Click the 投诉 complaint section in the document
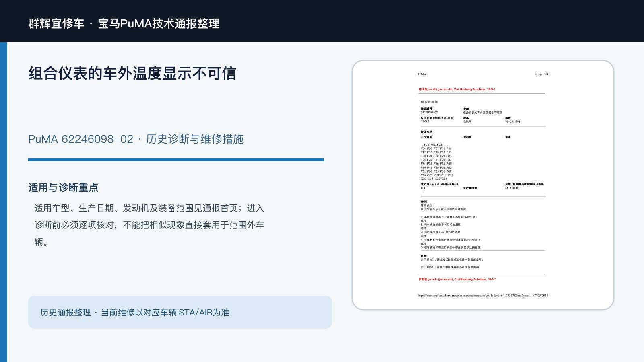 pos(452,224)
